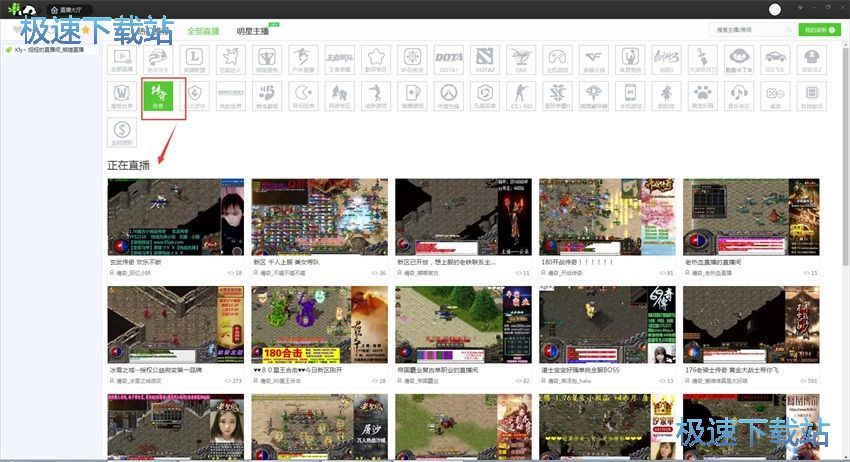The image size is (850, 462).
Task: Open the mushroom head category icon
Action: pos(812,60)
